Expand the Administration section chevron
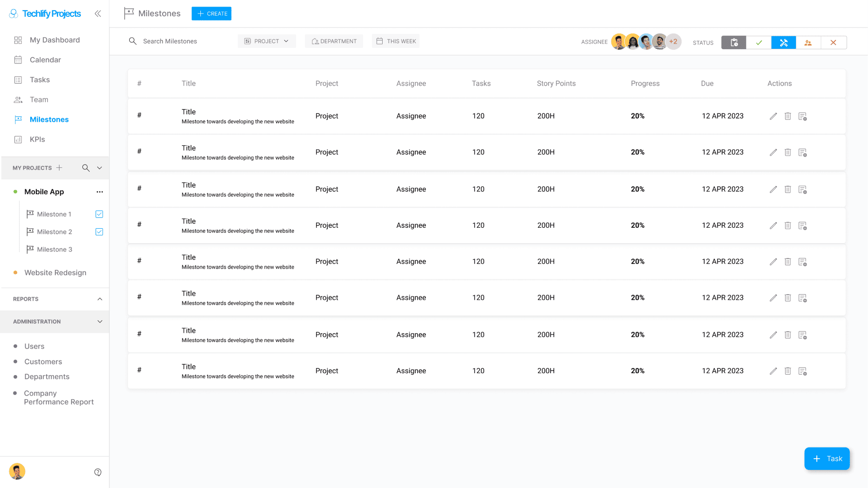 tap(100, 322)
